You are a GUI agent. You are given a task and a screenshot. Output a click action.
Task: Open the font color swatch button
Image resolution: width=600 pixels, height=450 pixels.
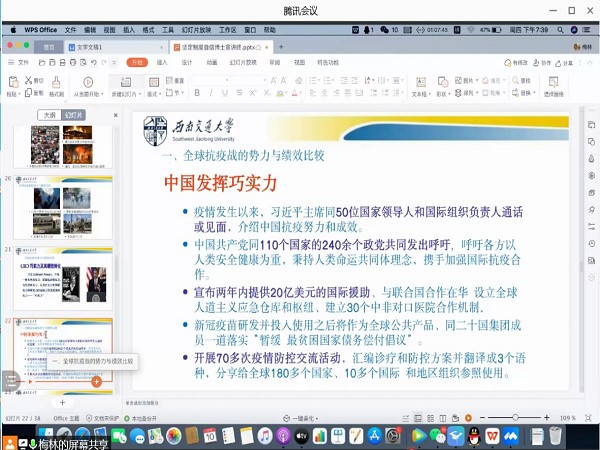pos(295,93)
